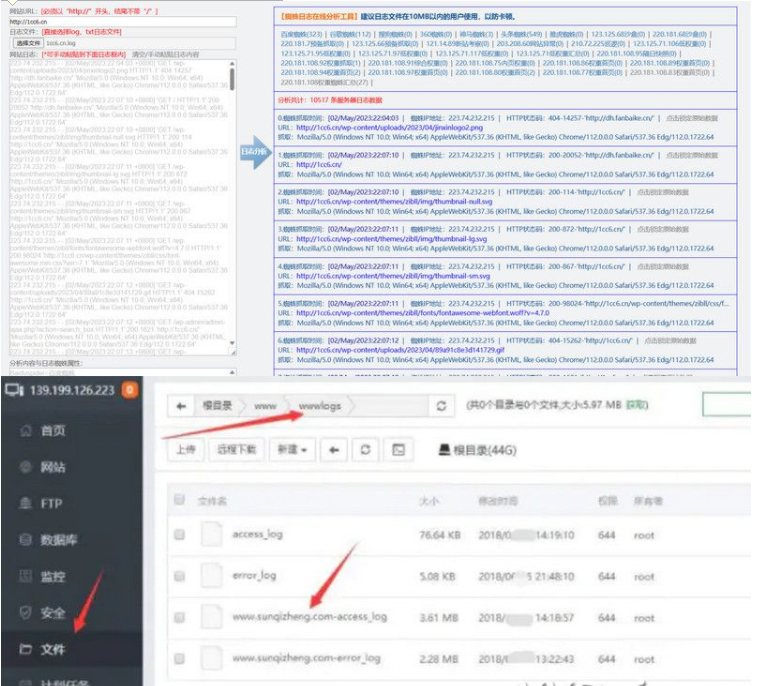
Task: Click the wwwlogs breadcrumb segment
Action: (319, 405)
